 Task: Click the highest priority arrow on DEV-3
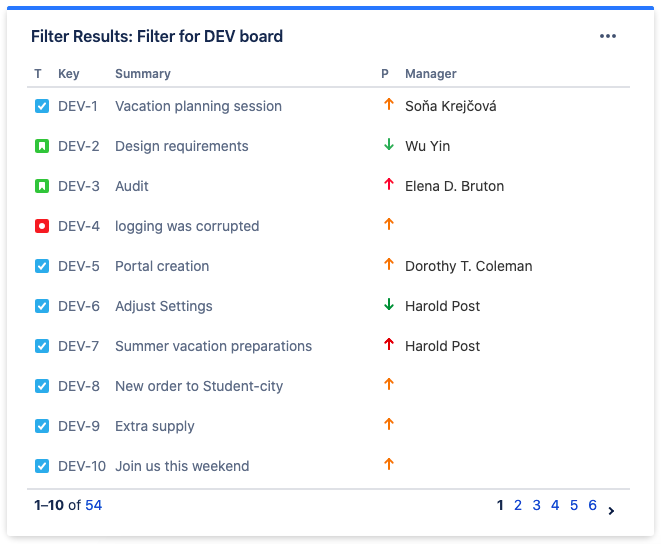[x=389, y=185]
